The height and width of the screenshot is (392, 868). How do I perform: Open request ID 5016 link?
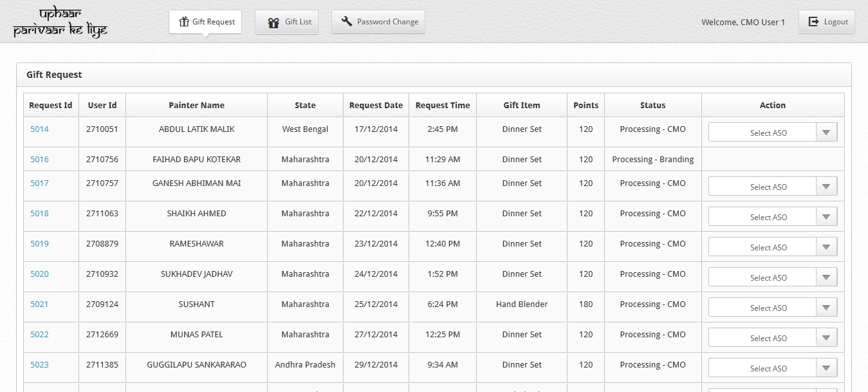[x=39, y=160]
